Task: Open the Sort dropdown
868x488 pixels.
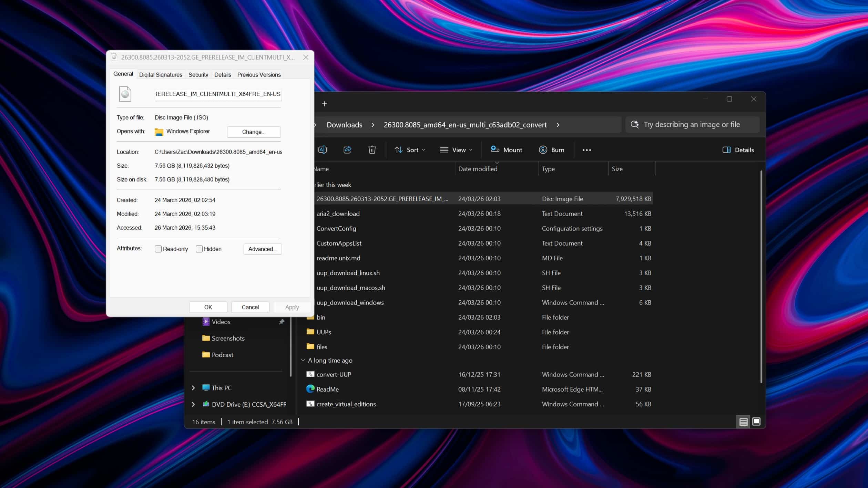Action: pos(410,150)
